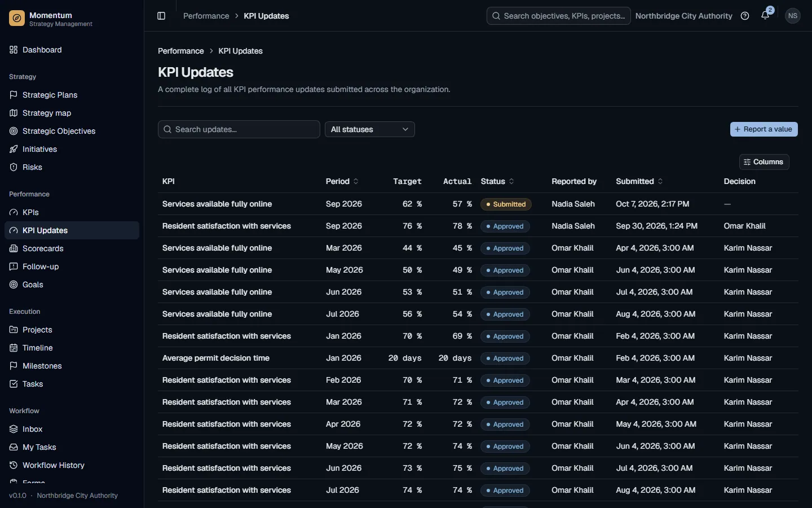Click the 20 days target value
The width and height of the screenshot is (812, 508).
coord(405,358)
